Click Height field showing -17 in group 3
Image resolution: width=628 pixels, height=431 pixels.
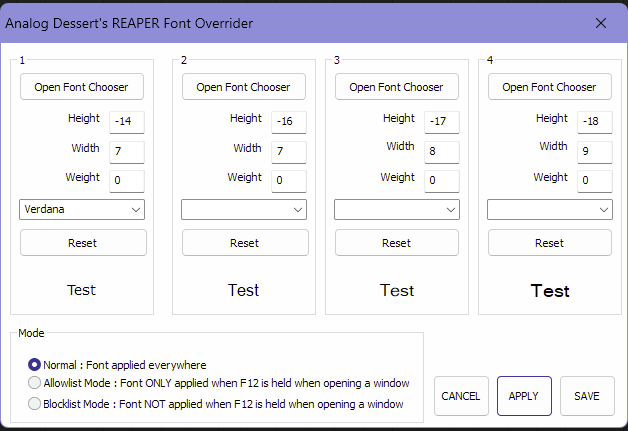click(442, 122)
